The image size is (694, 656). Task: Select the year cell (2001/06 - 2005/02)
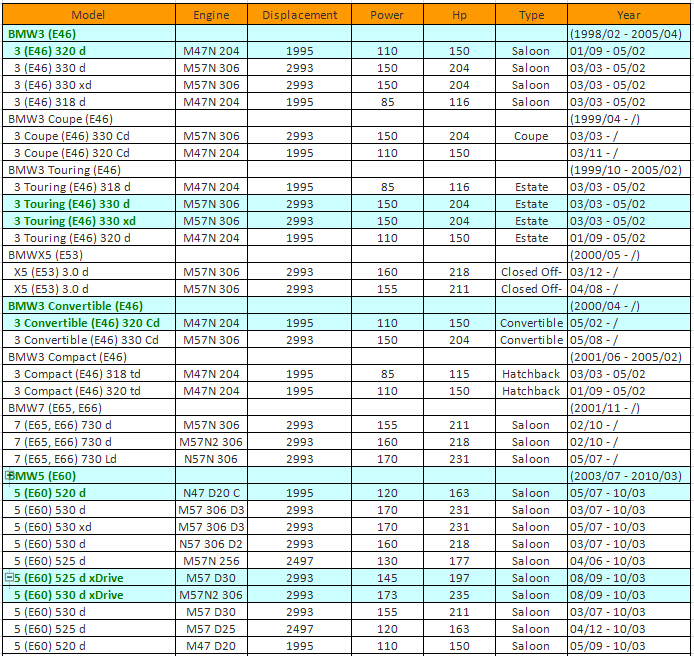click(x=629, y=357)
